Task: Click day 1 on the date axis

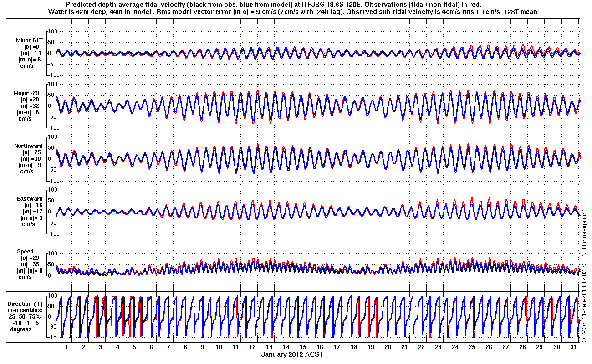Action: 66,347
